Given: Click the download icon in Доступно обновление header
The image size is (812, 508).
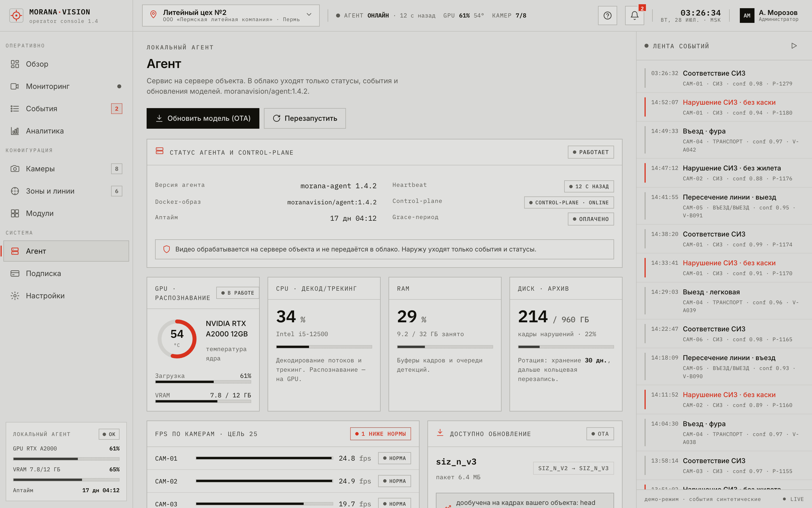Looking at the screenshot, I should (x=440, y=433).
